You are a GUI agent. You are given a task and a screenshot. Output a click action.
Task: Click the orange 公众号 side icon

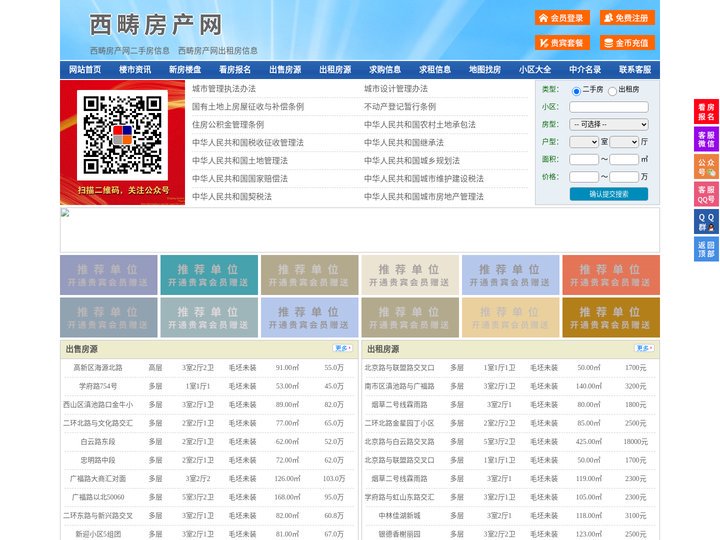[706, 167]
